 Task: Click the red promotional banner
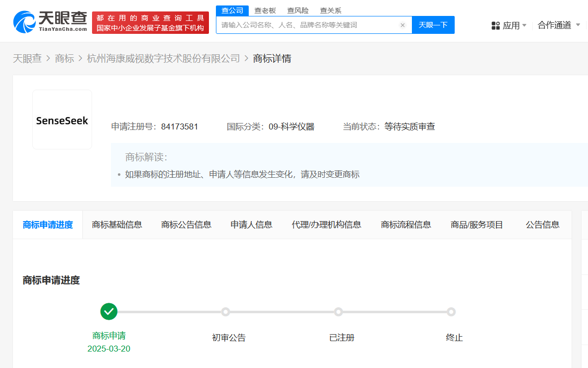[x=150, y=23]
